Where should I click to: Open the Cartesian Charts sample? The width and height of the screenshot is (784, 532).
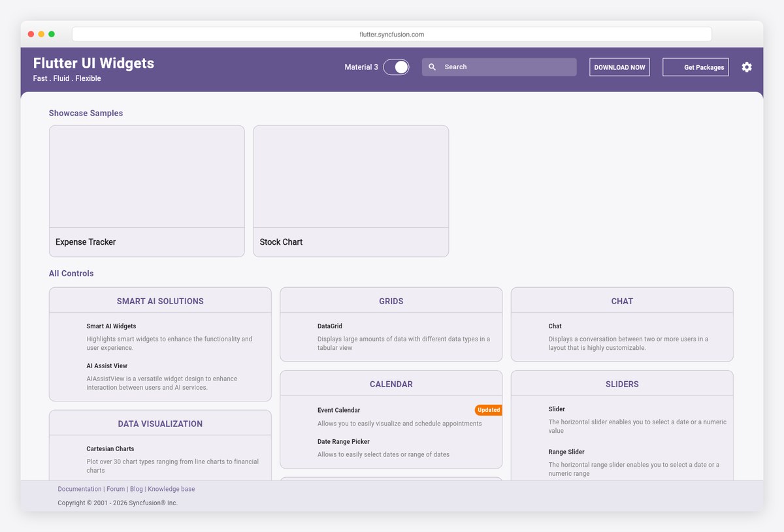pyautogui.click(x=160, y=459)
